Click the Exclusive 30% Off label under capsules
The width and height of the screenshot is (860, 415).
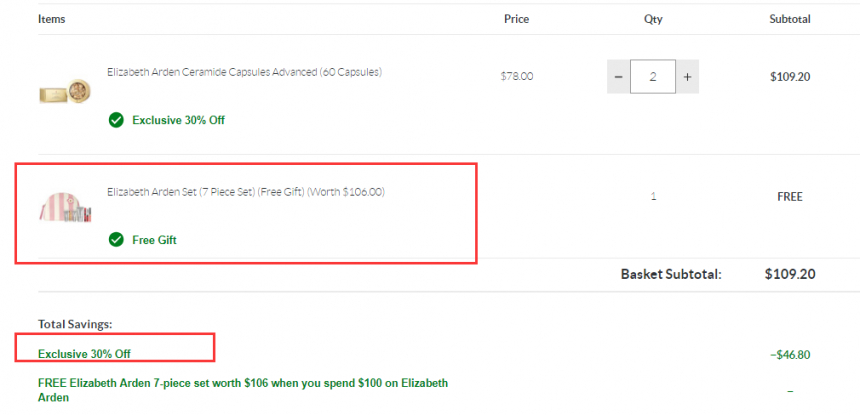click(x=178, y=120)
